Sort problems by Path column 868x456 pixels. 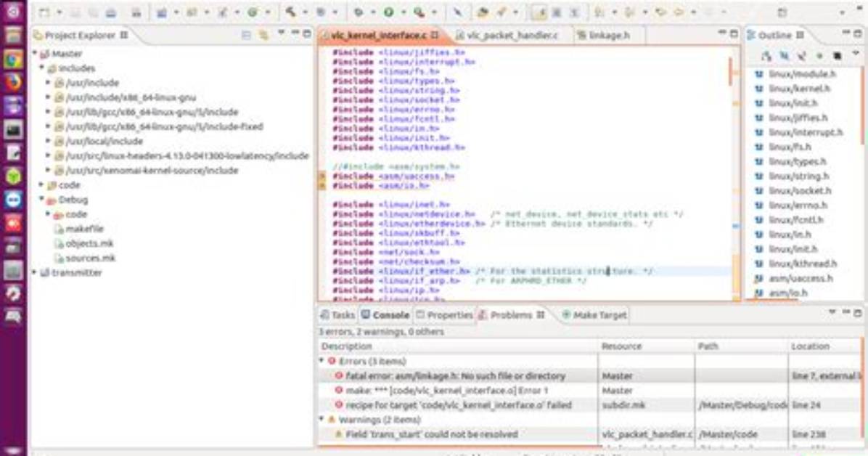point(742,346)
